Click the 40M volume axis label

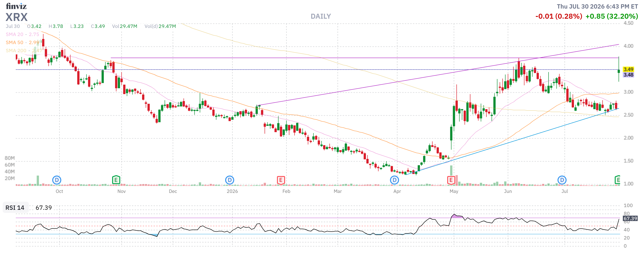10,172
